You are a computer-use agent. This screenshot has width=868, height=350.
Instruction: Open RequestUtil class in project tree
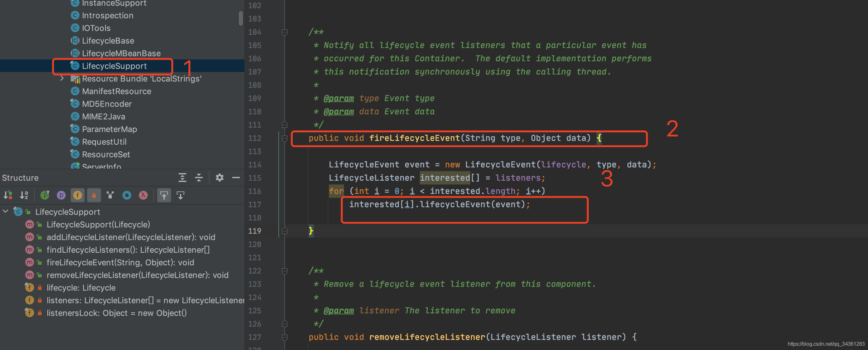click(104, 142)
